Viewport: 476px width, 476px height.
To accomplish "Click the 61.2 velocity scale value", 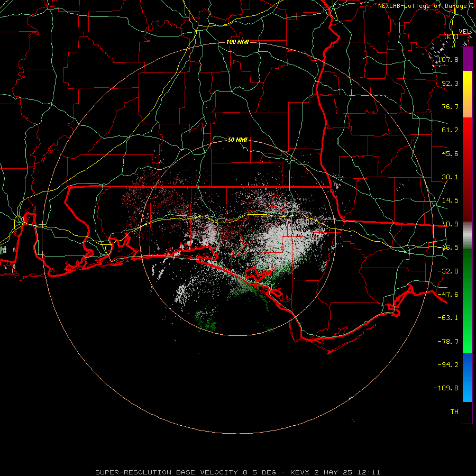I will [x=450, y=130].
